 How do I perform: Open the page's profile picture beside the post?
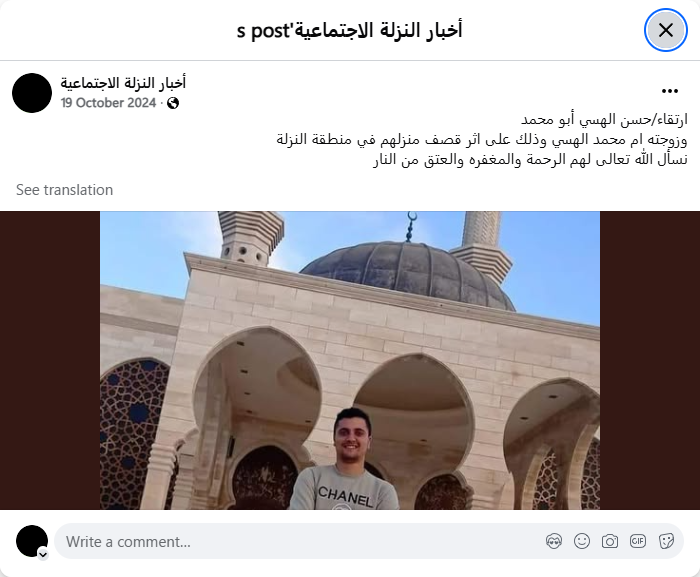[x=32, y=93]
